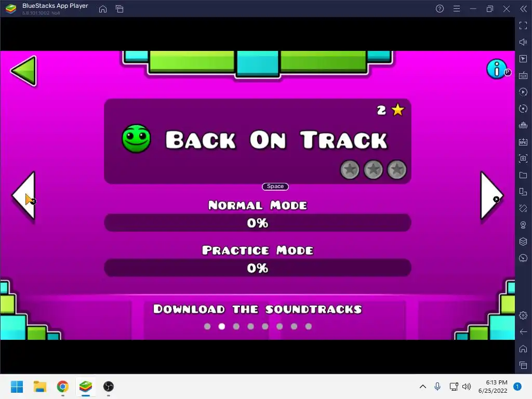The width and height of the screenshot is (532, 399).
Task: Click taskbar microphone icon
Action: pyautogui.click(x=437, y=387)
